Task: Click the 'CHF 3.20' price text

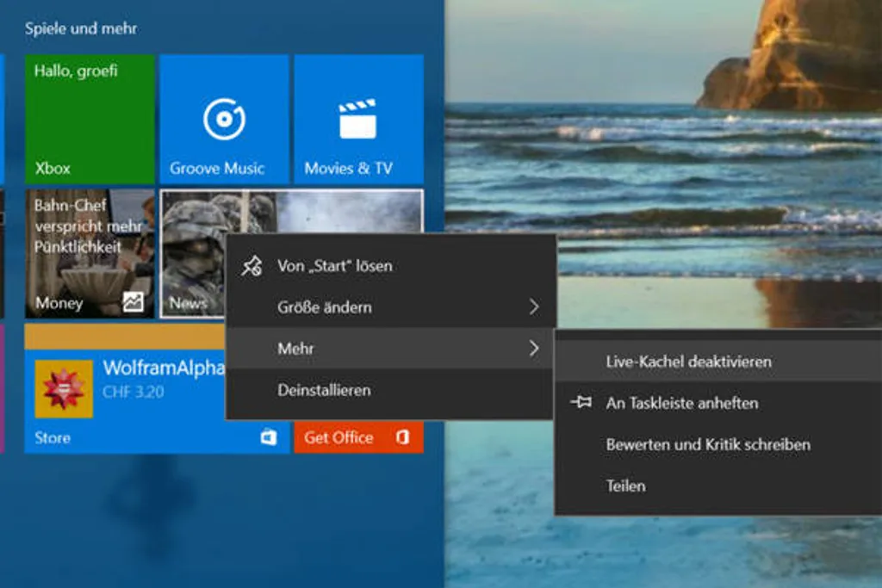Action: click(134, 392)
